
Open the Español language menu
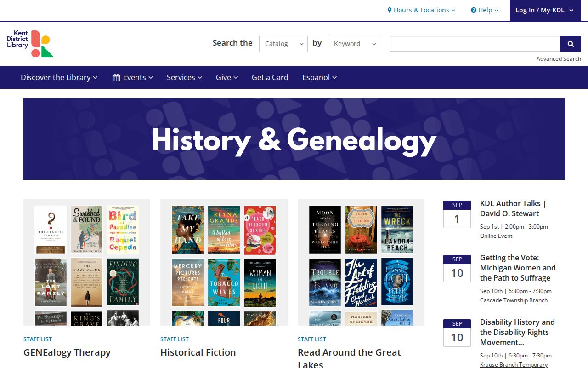point(320,77)
